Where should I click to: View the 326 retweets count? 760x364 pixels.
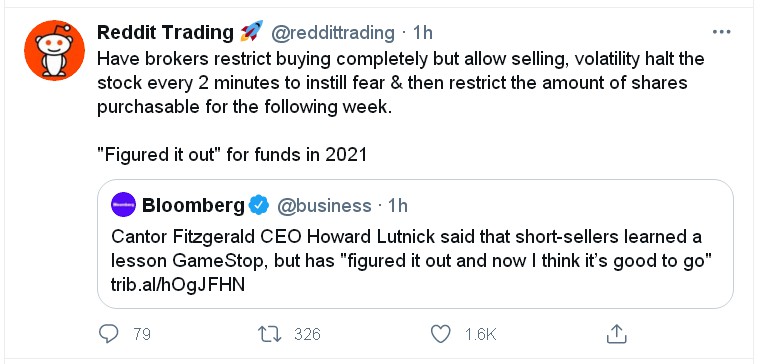(x=307, y=334)
